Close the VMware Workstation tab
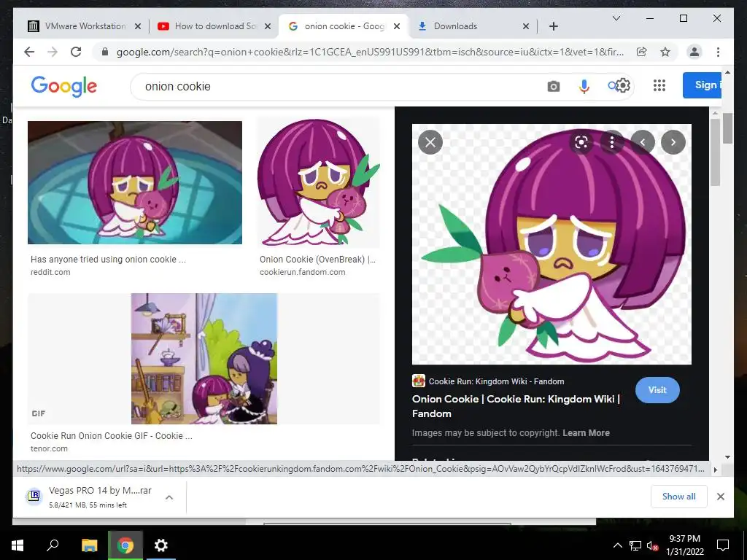The width and height of the screenshot is (747, 560). point(138,26)
